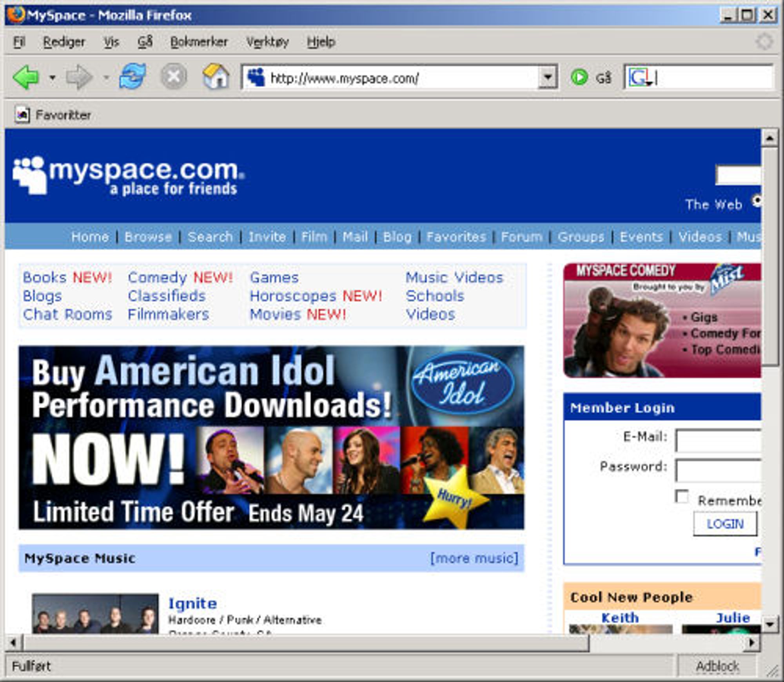
Task: Click the green Back arrow button
Action: point(26,77)
